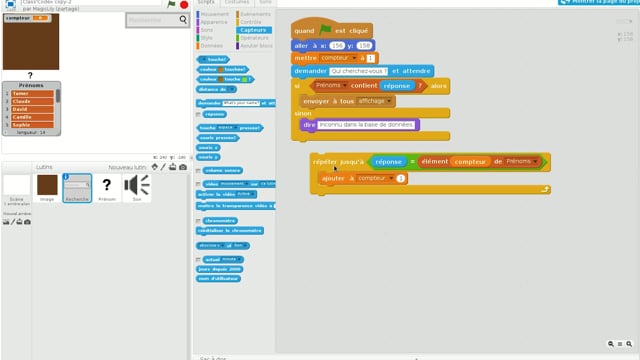Take new backdrop photo with camera icon
Image resolution: width=640 pixels, height=360 pixels.
[27, 222]
